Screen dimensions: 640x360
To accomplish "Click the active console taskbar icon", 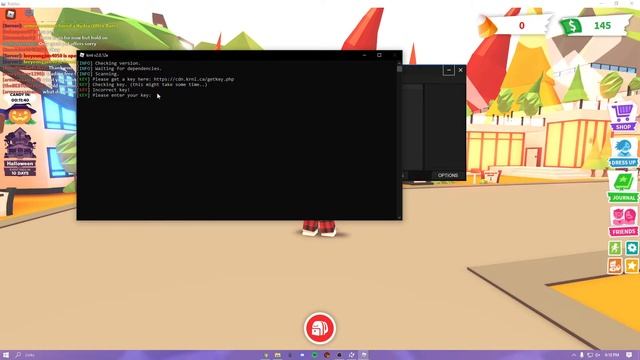I will pos(364,355).
